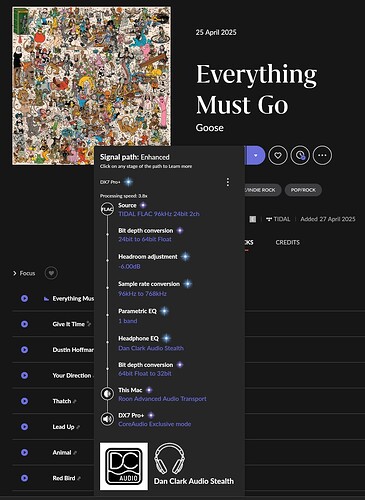
Task: Click the star next to DX7 Pro+ header
Action: pyautogui.click(x=128, y=182)
